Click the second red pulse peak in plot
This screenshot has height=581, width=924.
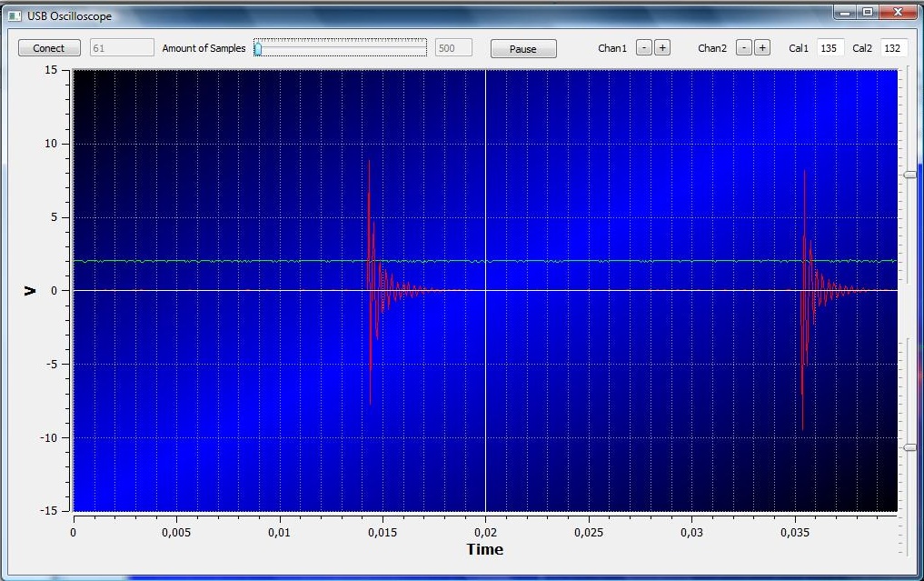(x=804, y=172)
